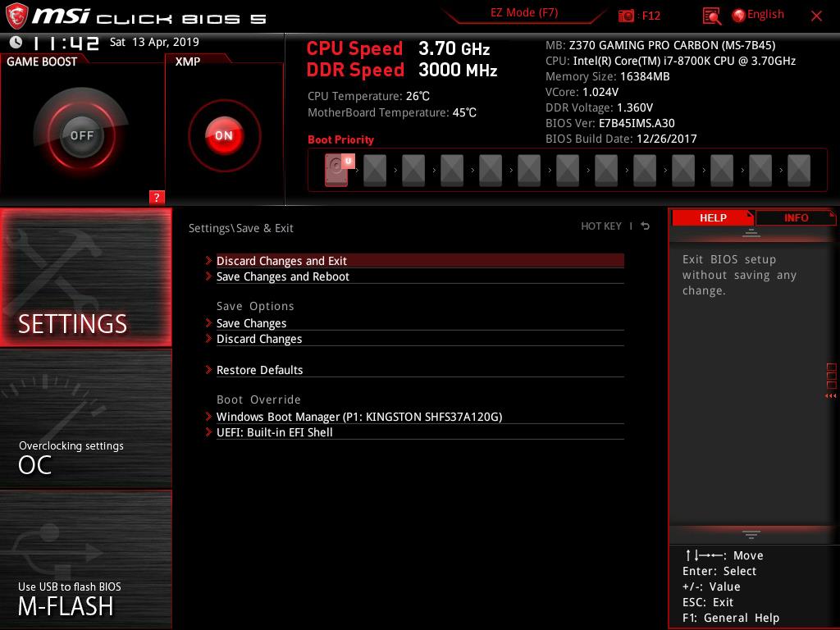Take a screenshot with the F12 camera icon

(626, 16)
